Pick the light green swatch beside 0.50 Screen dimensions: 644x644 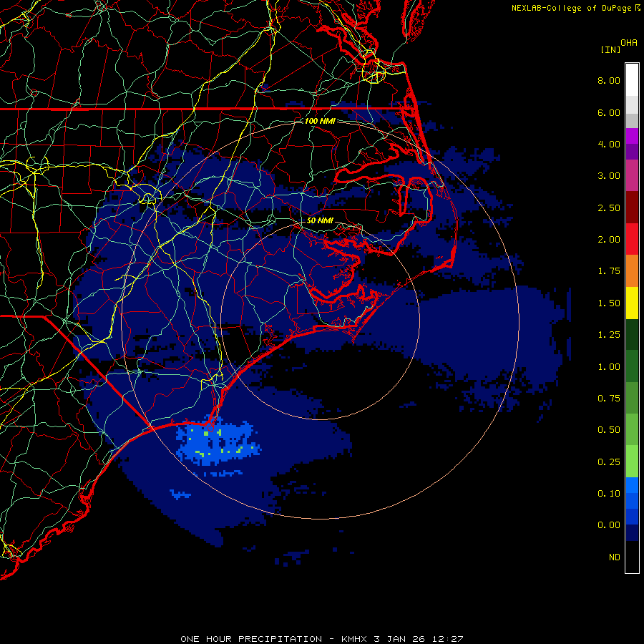point(632,429)
